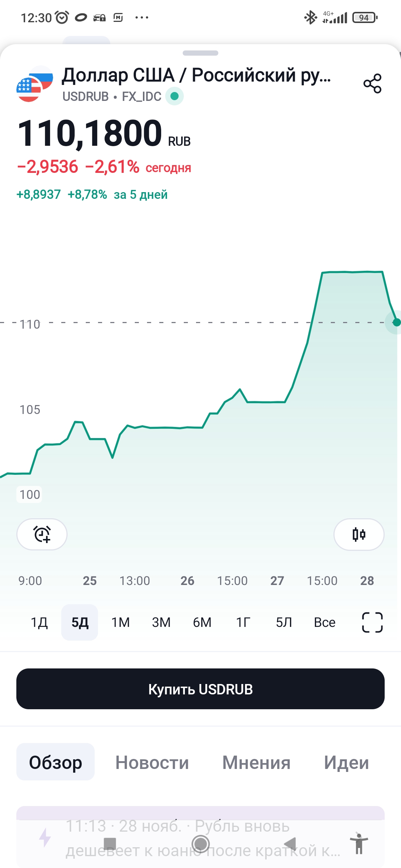Image resolution: width=401 pixels, height=868 pixels.
Task: Select the 1М time range
Action: coord(121,622)
